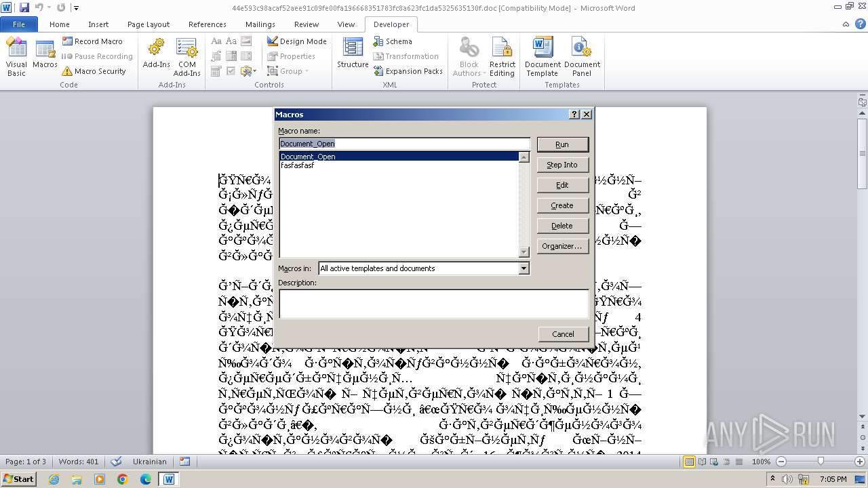
Task: Open control Properties
Action: click(x=291, y=56)
